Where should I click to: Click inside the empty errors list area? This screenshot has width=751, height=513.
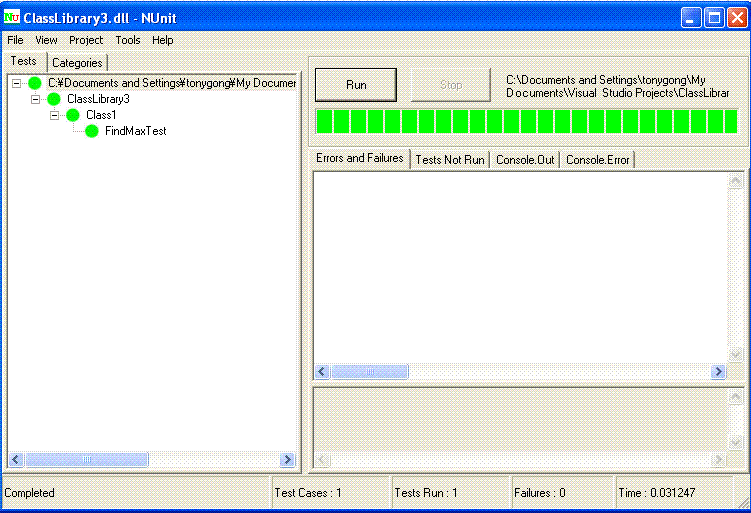pyautogui.click(x=521, y=267)
